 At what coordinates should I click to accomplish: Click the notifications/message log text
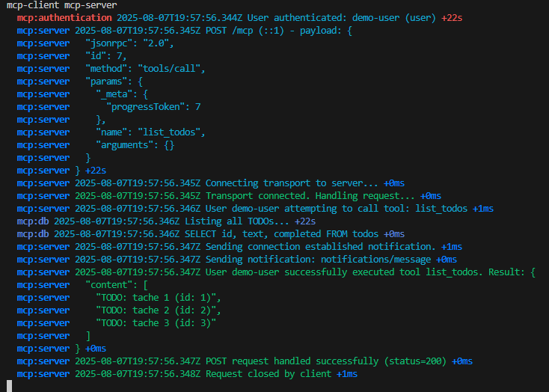pyautogui.click(x=375, y=260)
